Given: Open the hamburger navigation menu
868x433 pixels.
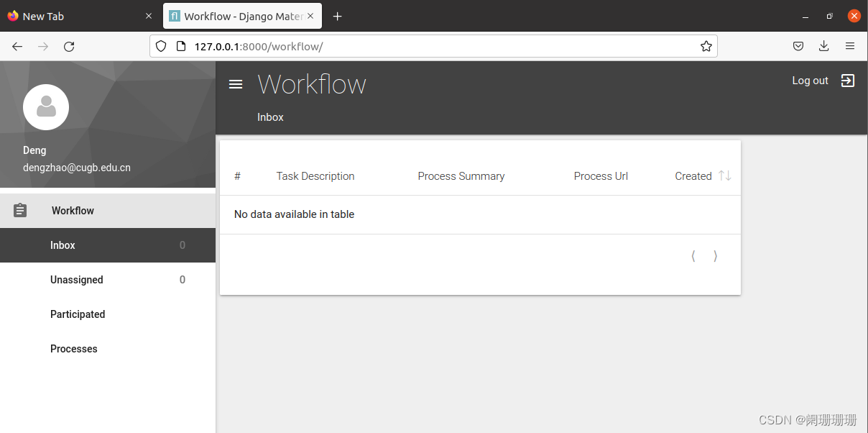Looking at the screenshot, I should click(x=236, y=83).
